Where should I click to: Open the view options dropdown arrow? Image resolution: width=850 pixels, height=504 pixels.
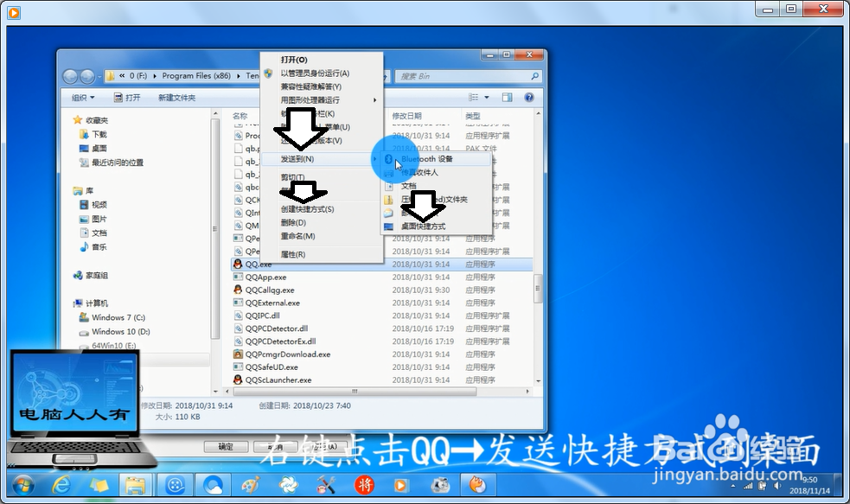point(486,98)
